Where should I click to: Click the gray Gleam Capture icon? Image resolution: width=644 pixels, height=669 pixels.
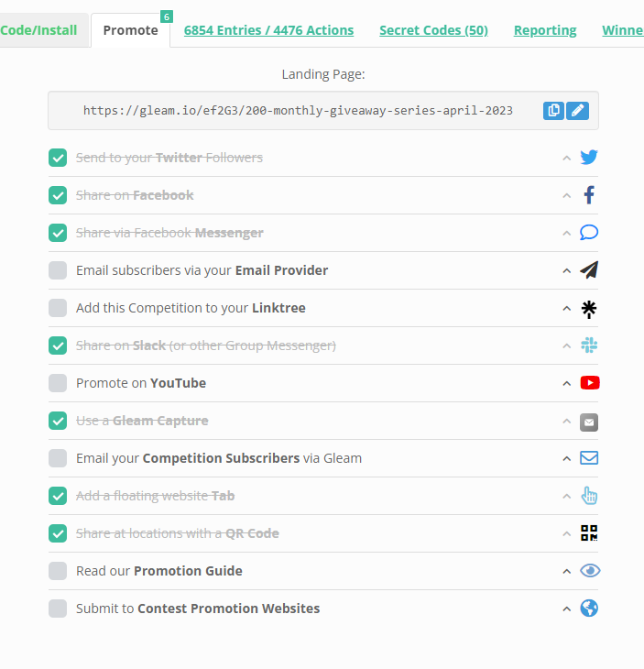click(x=589, y=422)
